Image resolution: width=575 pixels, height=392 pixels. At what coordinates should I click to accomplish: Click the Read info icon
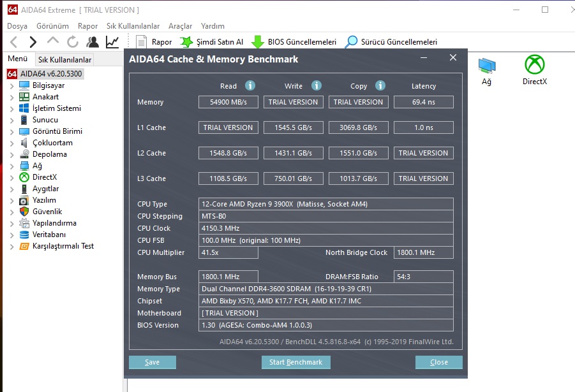click(250, 85)
